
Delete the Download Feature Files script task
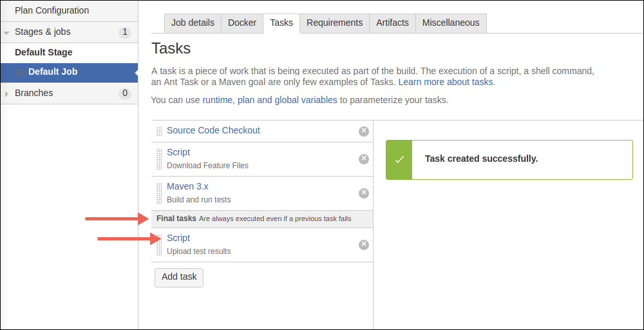tap(364, 159)
